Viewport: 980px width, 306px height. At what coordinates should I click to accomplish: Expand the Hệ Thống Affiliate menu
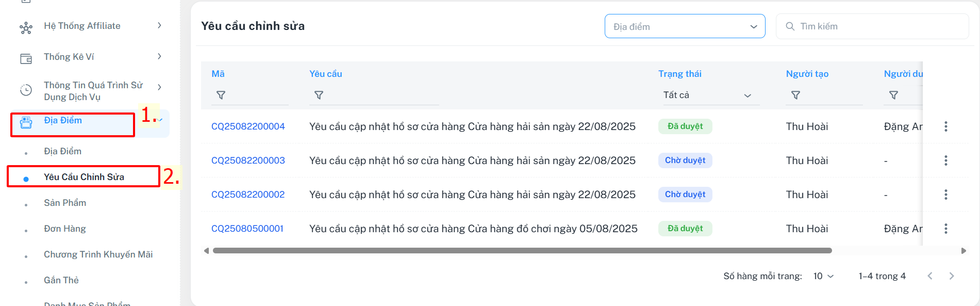click(159, 25)
